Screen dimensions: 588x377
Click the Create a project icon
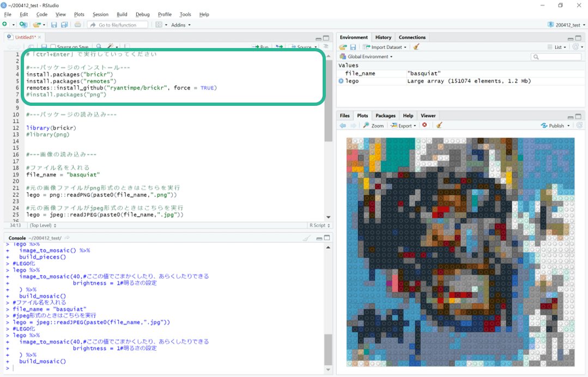coord(23,25)
